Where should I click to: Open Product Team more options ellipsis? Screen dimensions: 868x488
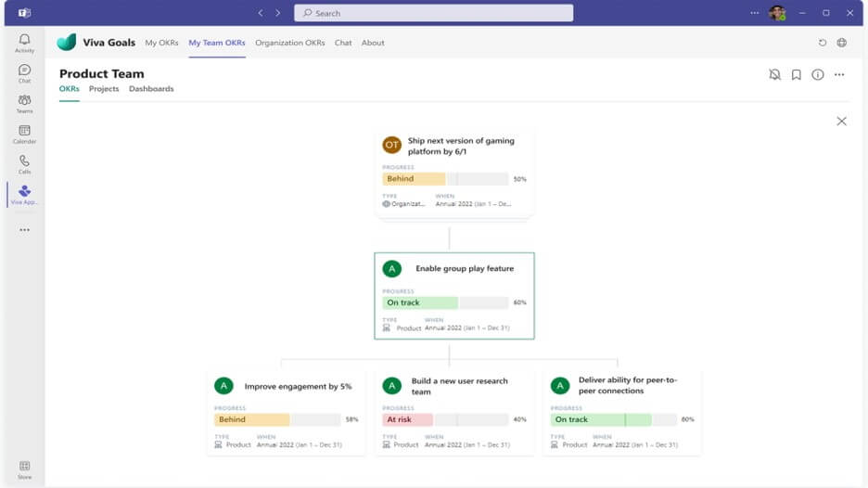(x=838, y=74)
